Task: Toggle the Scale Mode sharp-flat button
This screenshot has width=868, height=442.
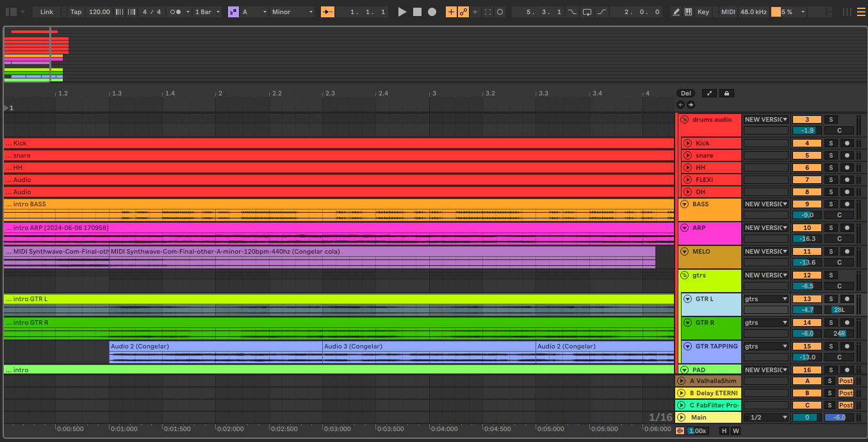Action: [233, 12]
